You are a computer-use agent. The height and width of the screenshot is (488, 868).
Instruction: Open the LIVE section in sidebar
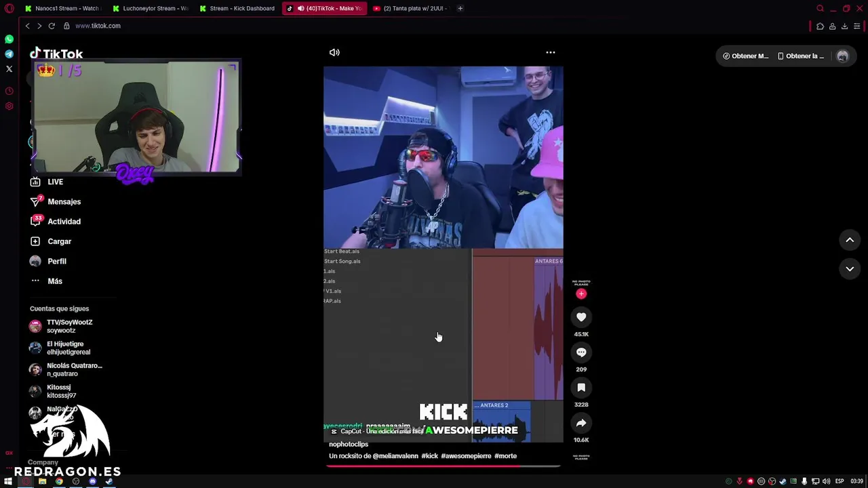[47, 182]
